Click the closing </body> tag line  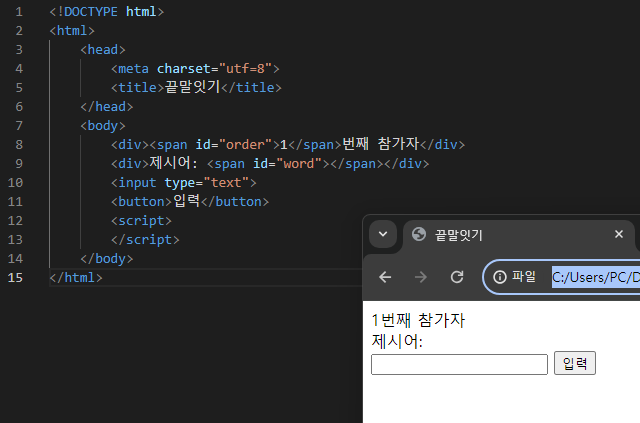[x=107, y=258]
